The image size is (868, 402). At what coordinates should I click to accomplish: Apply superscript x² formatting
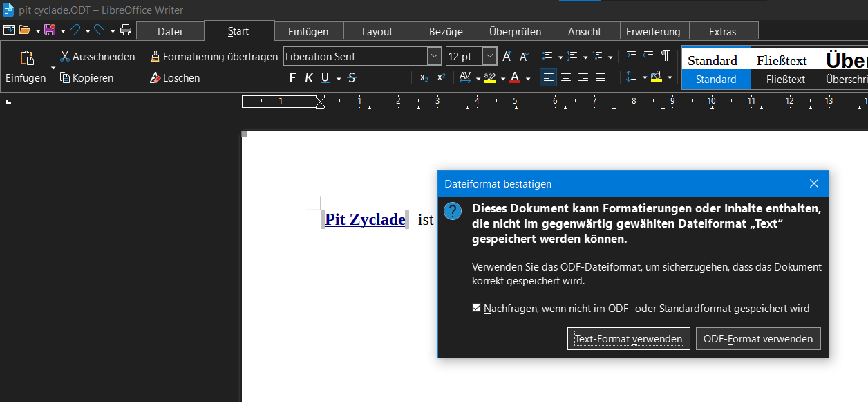point(441,78)
